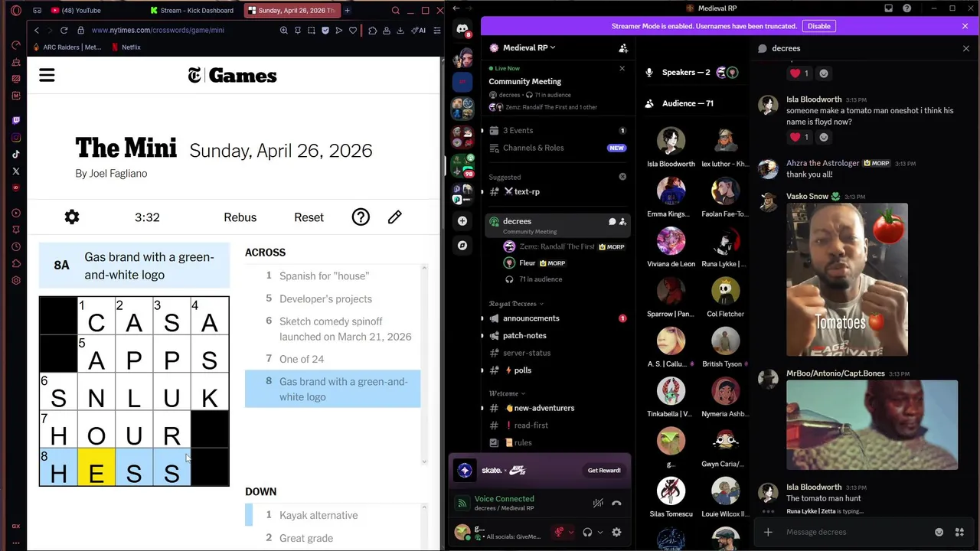The height and width of the screenshot is (551, 980).
Task: Click the heart bookmark icon in address bar
Action: pyautogui.click(x=353, y=30)
